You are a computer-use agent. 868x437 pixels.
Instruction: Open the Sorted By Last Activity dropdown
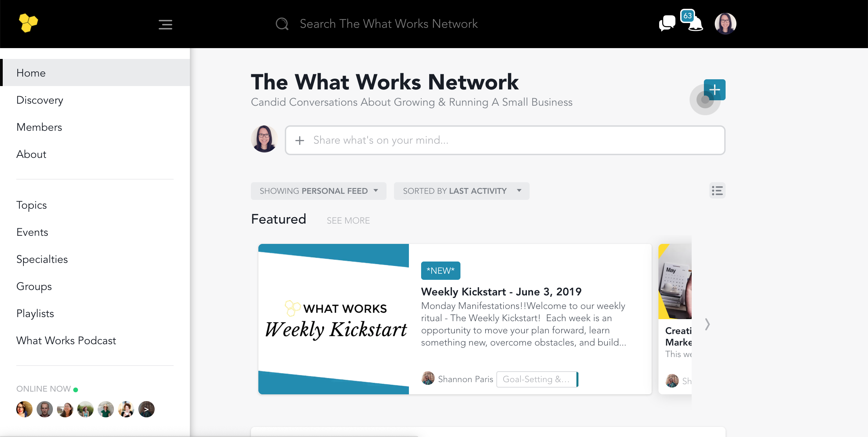(461, 191)
